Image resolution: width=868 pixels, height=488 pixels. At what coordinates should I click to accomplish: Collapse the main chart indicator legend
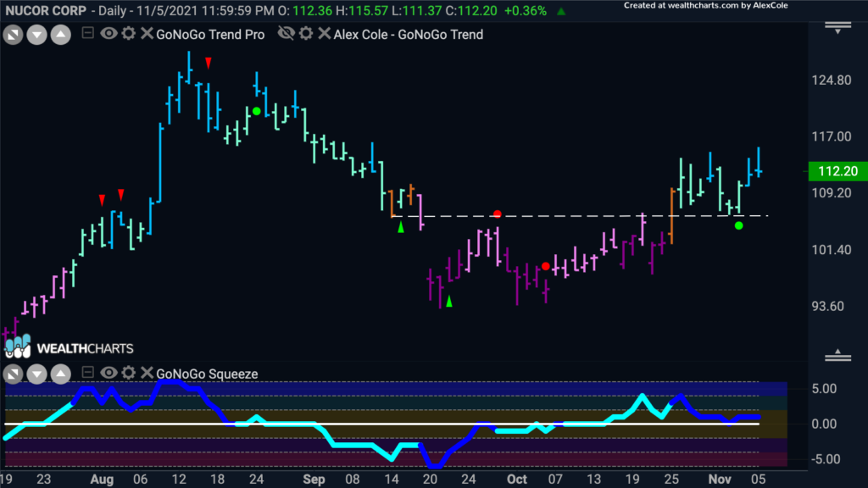tap(87, 34)
